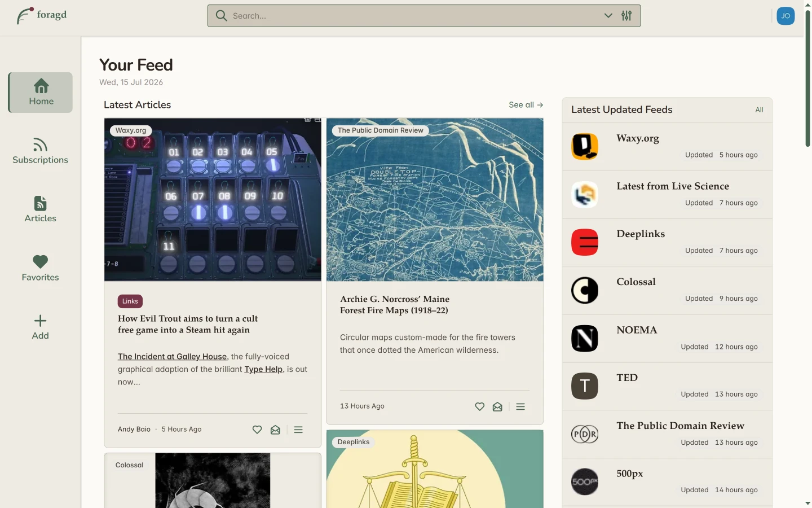Click NOEMA feed icon
The height and width of the screenshot is (508, 812).
(x=585, y=339)
